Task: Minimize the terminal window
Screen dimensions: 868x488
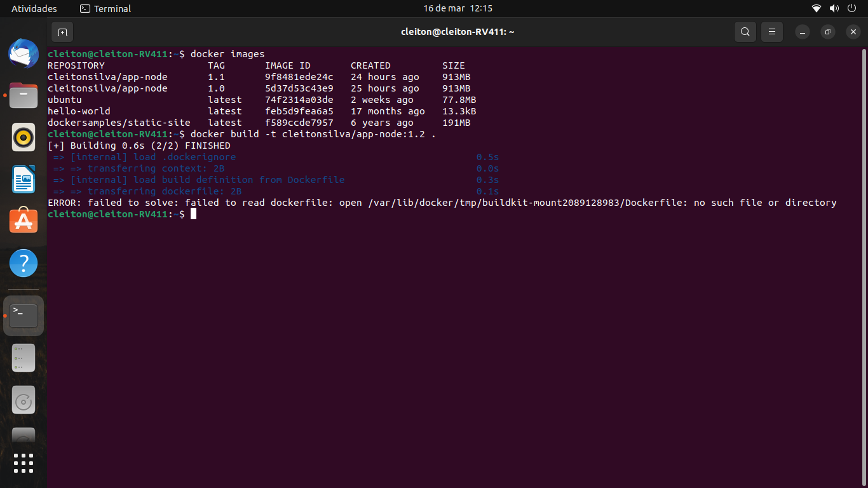Action: (803, 32)
